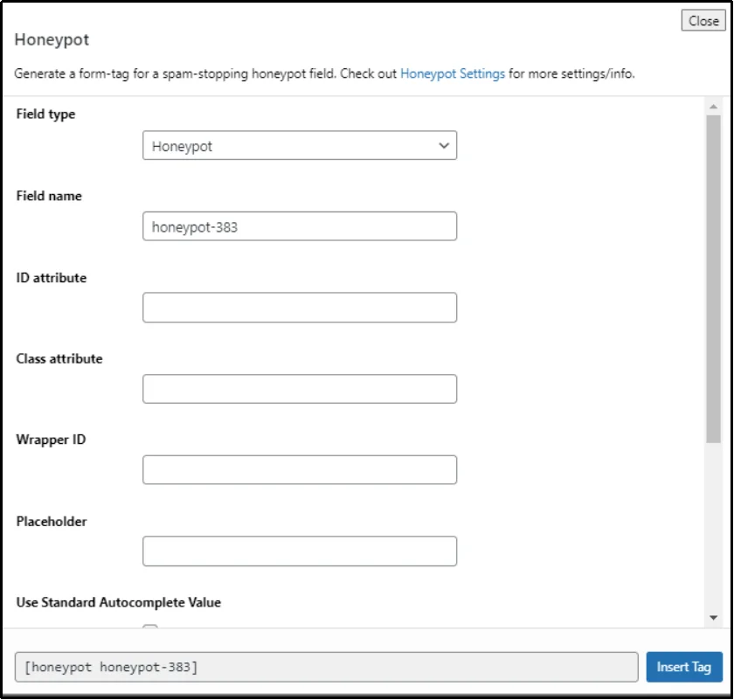The image size is (734, 700).
Task: Open the Honeypot Settings link
Action: tap(453, 74)
